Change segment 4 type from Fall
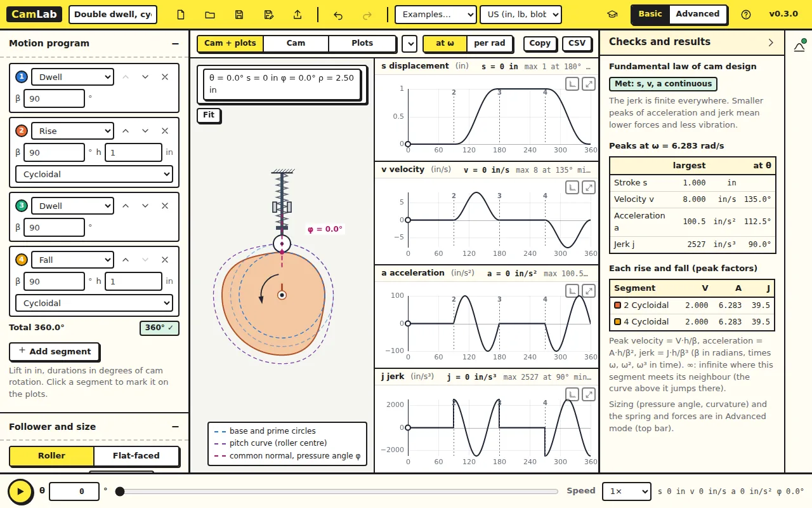Viewport: 812px width, 508px height. 72,260
